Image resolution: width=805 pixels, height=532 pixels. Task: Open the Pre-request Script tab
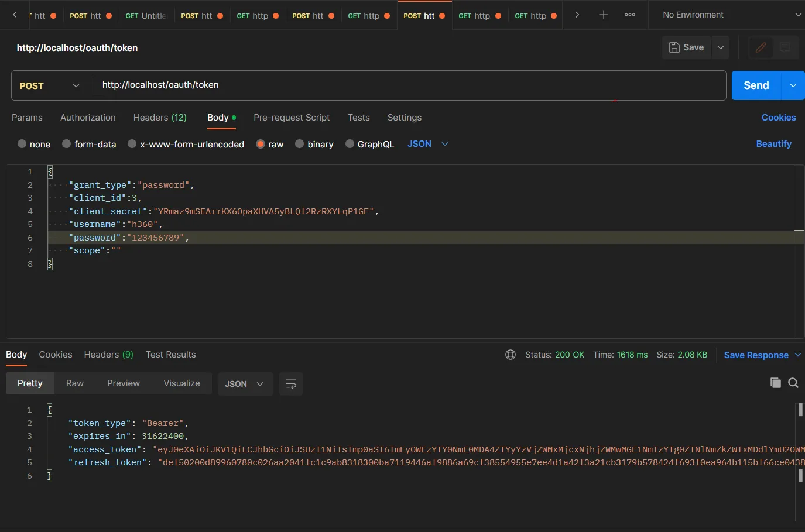click(292, 118)
